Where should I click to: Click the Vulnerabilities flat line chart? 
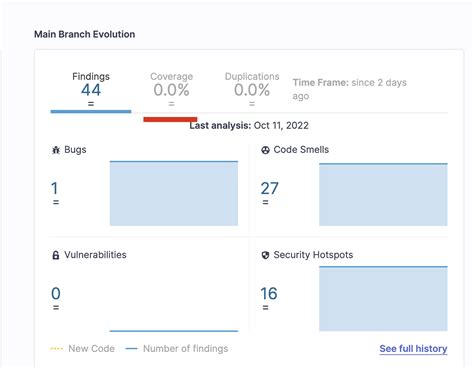(x=174, y=331)
